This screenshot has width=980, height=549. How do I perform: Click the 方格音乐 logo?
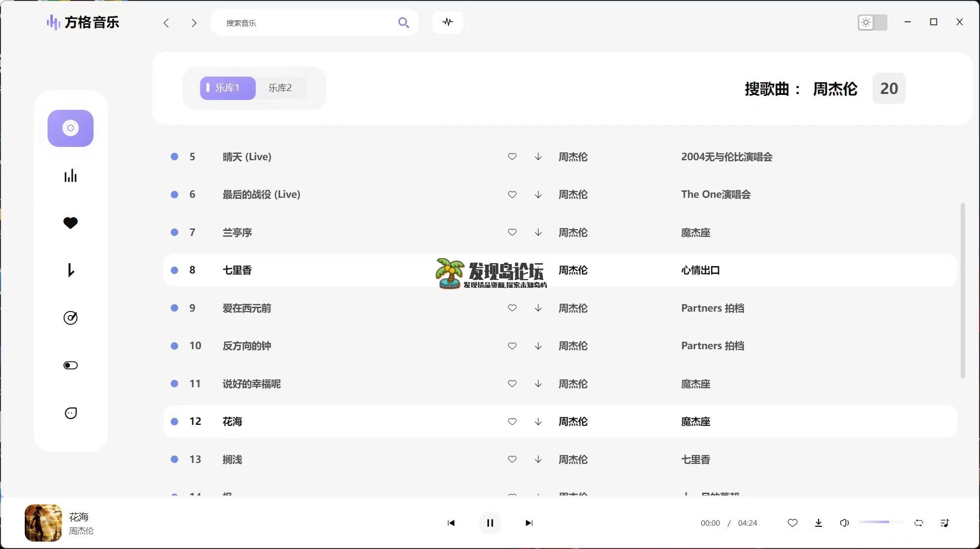pyautogui.click(x=83, y=22)
